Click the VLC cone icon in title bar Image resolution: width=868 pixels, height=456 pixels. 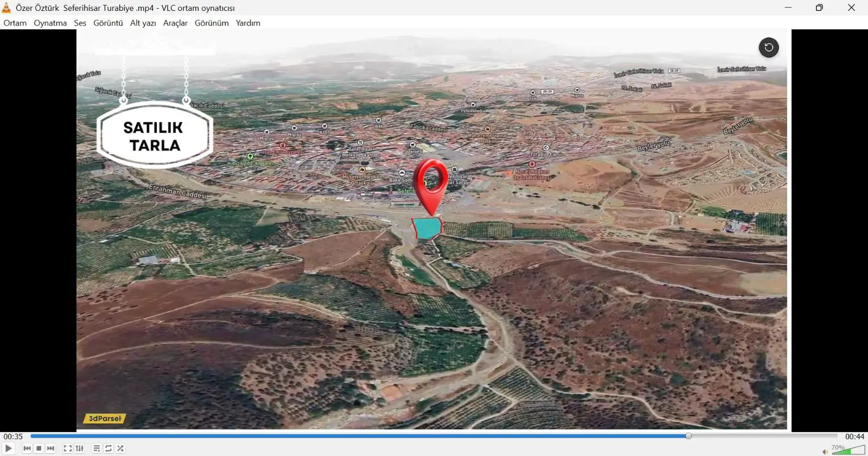(x=7, y=8)
